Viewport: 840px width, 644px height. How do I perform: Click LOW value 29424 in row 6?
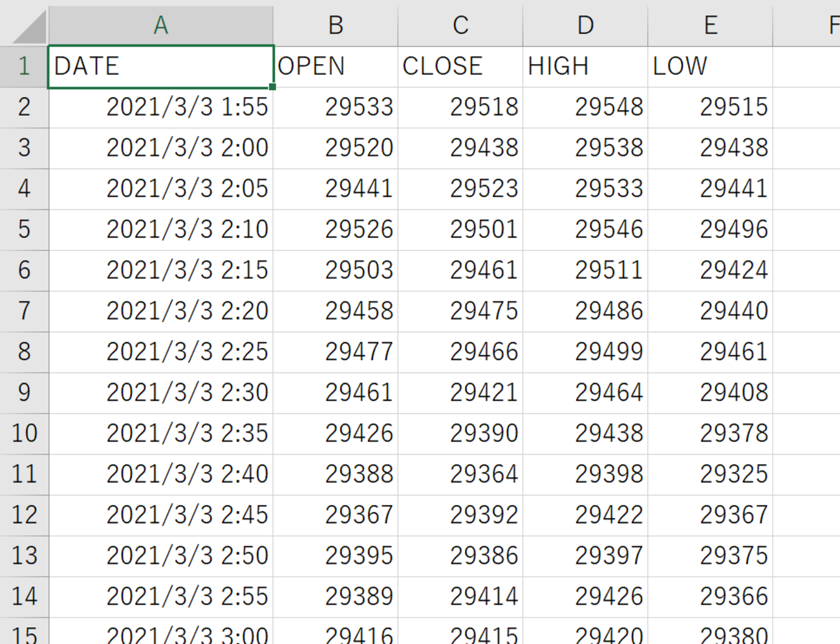710,270
